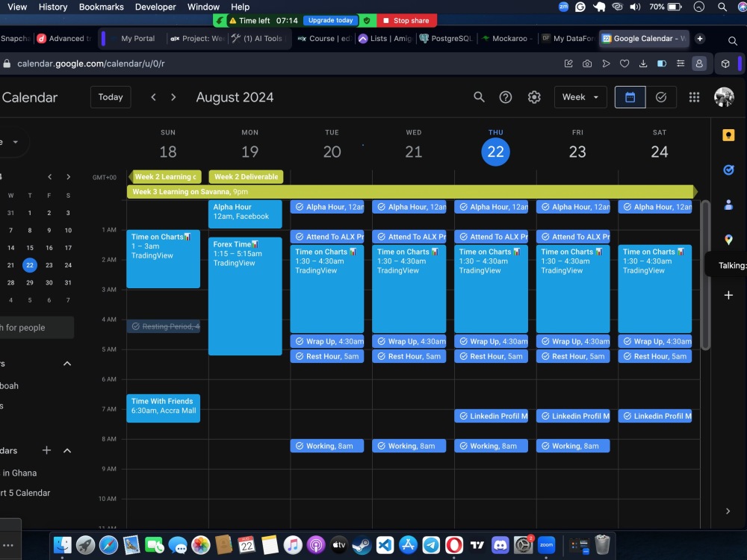
Task: Open Discord from the dock
Action: point(500,545)
